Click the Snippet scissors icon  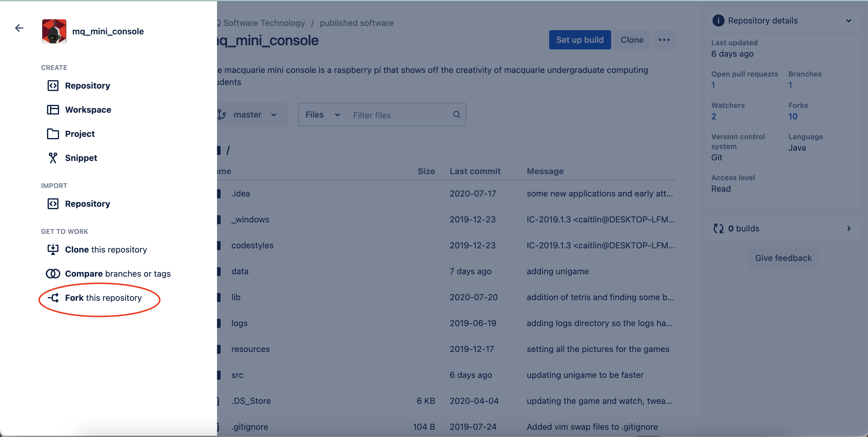pyautogui.click(x=53, y=158)
